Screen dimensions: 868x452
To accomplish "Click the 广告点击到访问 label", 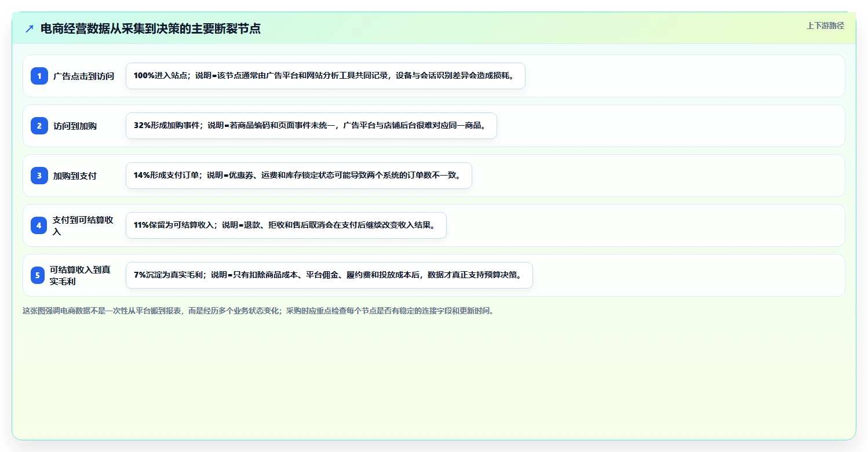I will (84, 76).
